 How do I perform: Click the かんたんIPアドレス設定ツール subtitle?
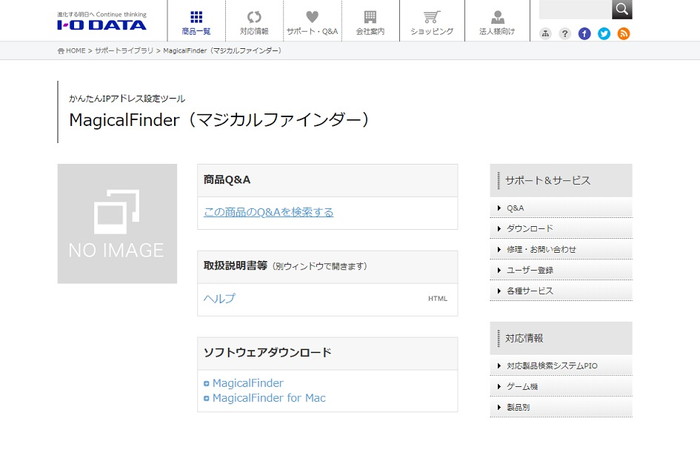pyautogui.click(x=127, y=99)
